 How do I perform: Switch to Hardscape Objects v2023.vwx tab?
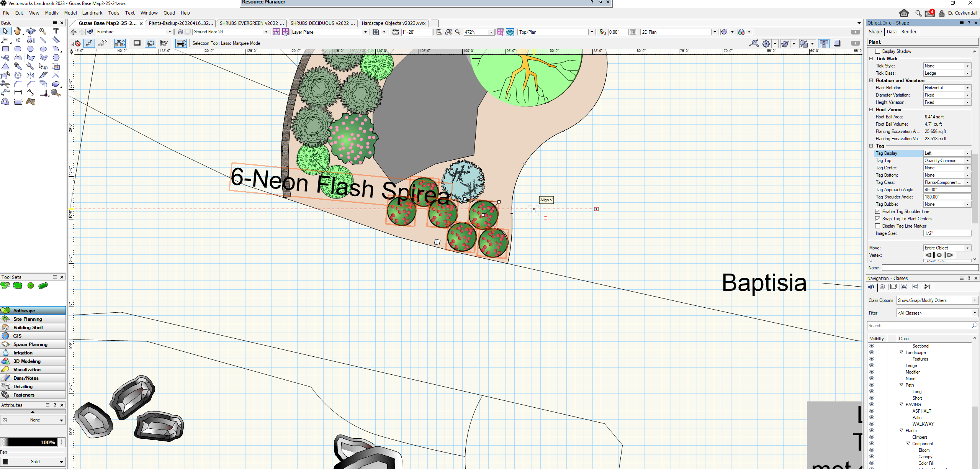coord(393,23)
